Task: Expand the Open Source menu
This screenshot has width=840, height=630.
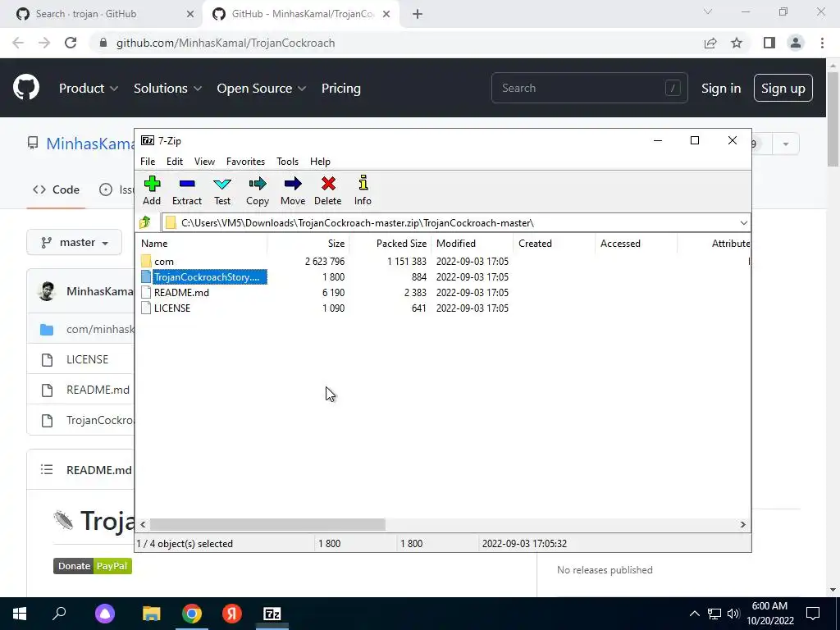Action: click(x=262, y=89)
